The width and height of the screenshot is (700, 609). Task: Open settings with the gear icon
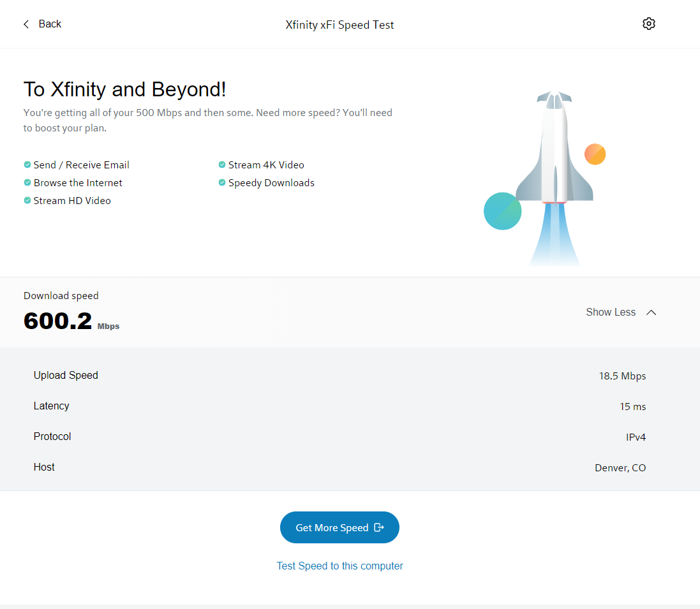648,24
